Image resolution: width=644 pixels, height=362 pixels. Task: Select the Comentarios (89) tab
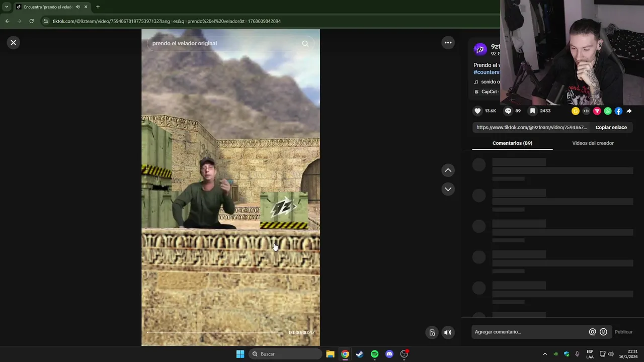pos(512,143)
